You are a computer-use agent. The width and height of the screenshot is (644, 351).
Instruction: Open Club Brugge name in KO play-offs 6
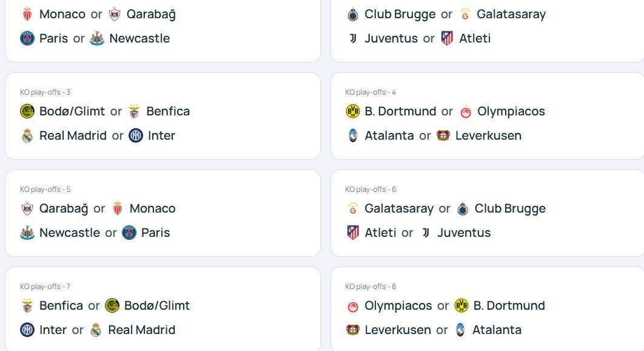pos(510,208)
